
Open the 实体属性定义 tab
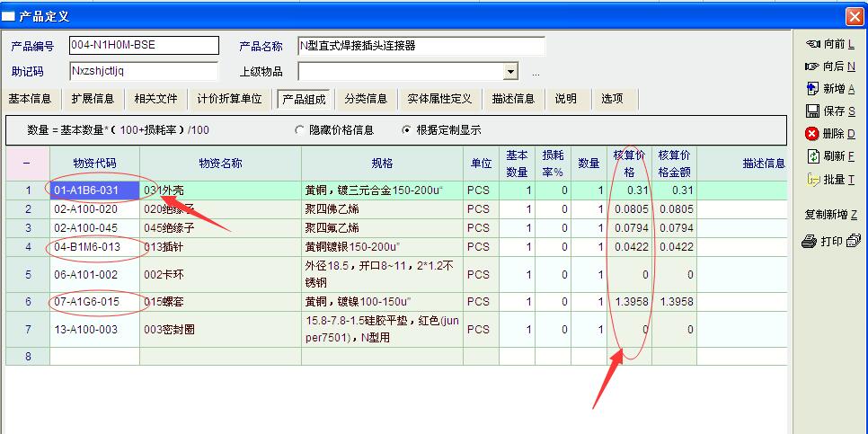[439, 99]
